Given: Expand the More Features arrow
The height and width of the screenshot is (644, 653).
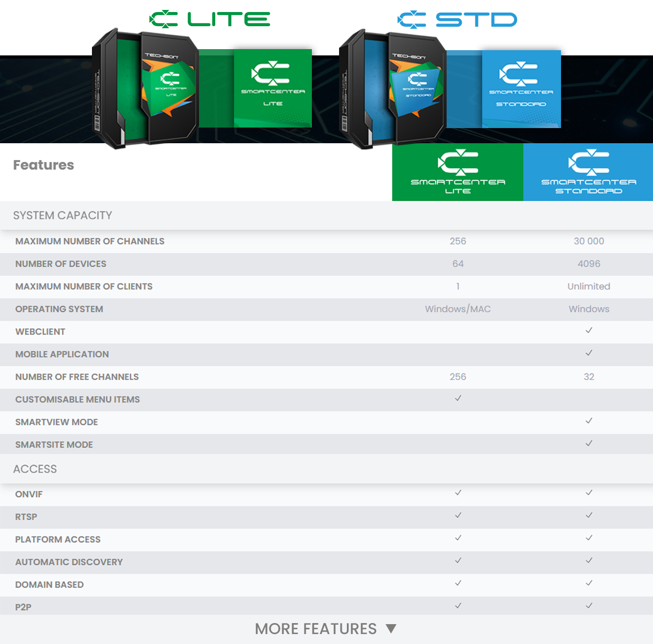Looking at the screenshot, I should click(391, 628).
